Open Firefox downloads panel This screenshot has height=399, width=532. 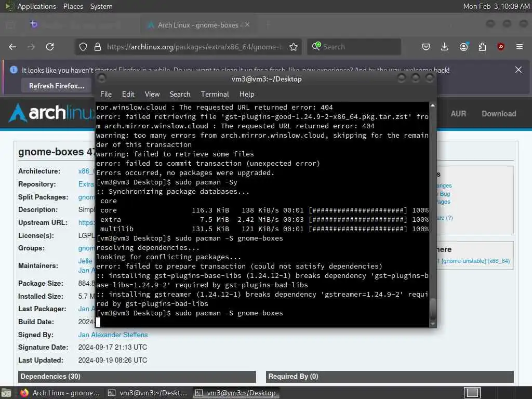click(x=445, y=47)
